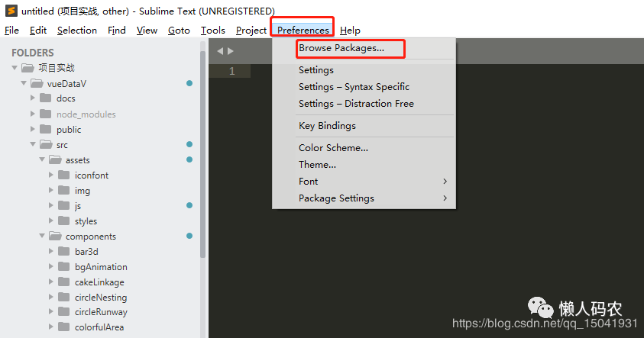
Task: Select the src folder label
Action: pos(62,145)
